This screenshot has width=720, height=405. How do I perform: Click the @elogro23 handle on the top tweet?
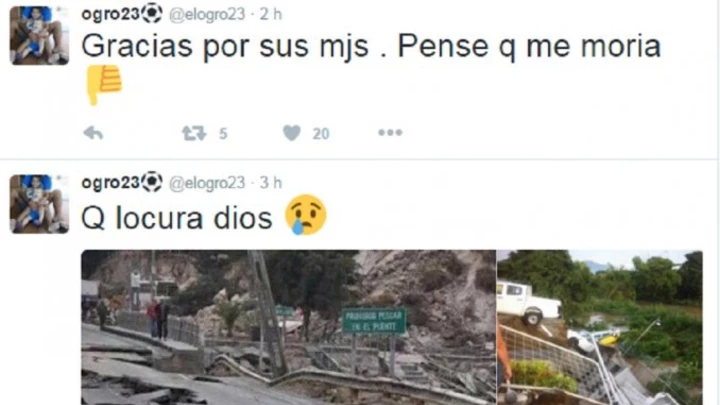point(207,15)
